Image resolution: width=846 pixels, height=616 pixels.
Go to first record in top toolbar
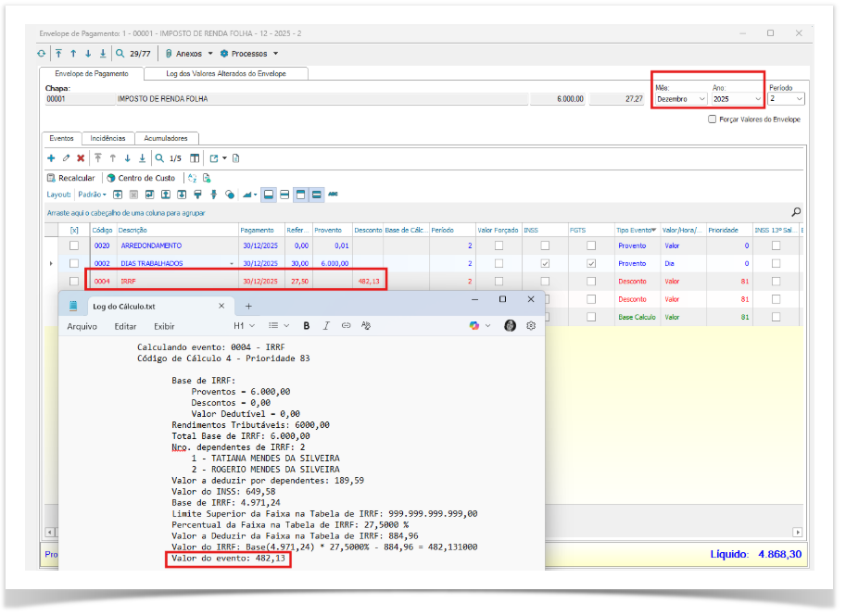[x=58, y=54]
